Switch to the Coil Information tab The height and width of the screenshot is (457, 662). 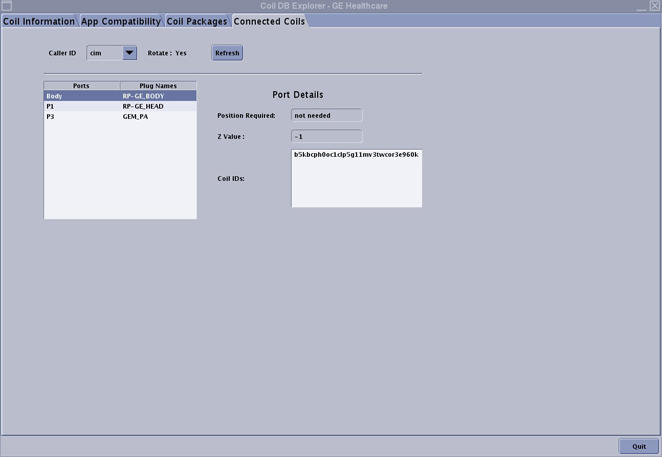(x=39, y=21)
